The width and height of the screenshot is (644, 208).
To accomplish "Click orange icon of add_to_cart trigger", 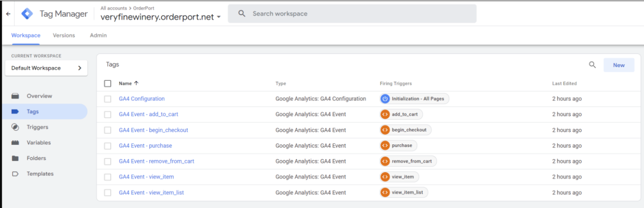I will [385, 115].
